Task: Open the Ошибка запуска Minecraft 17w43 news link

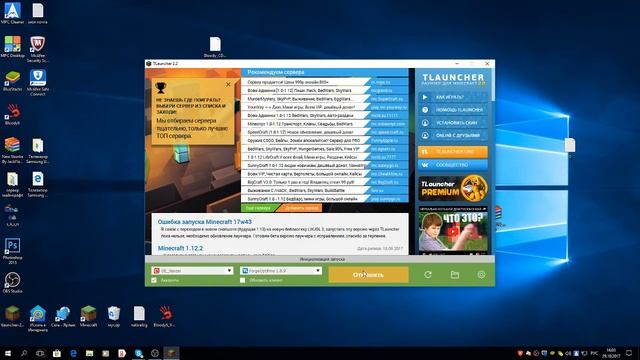Action: (204, 222)
